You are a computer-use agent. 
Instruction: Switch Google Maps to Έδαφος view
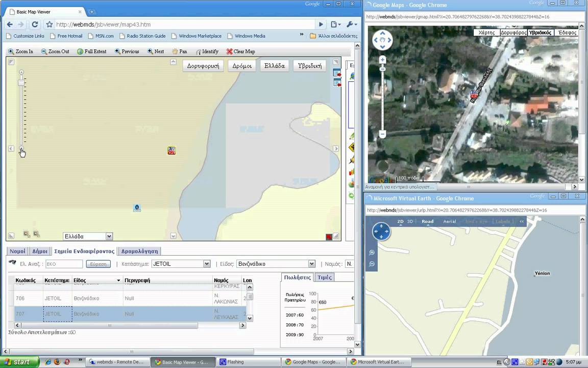click(567, 33)
